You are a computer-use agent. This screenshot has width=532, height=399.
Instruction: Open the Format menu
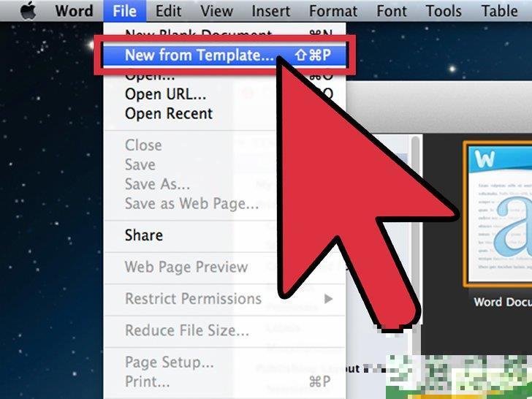tap(333, 11)
